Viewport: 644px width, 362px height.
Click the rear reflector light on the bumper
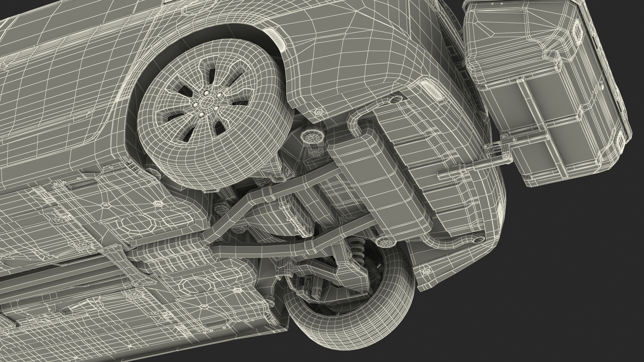(432, 90)
